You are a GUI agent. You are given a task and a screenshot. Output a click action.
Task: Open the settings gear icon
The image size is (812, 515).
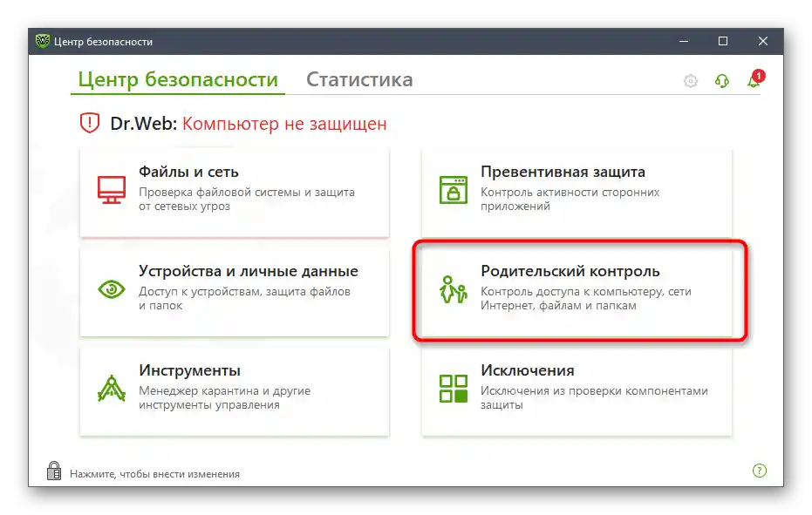[690, 81]
